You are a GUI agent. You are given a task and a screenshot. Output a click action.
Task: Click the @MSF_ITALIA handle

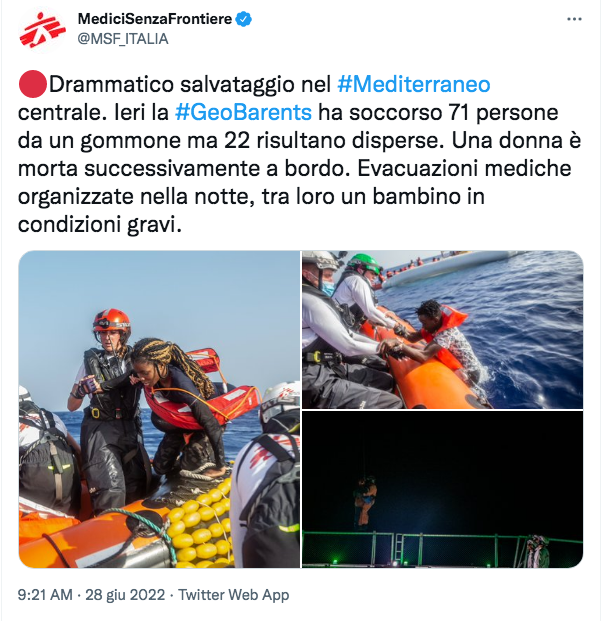(123, 39)
